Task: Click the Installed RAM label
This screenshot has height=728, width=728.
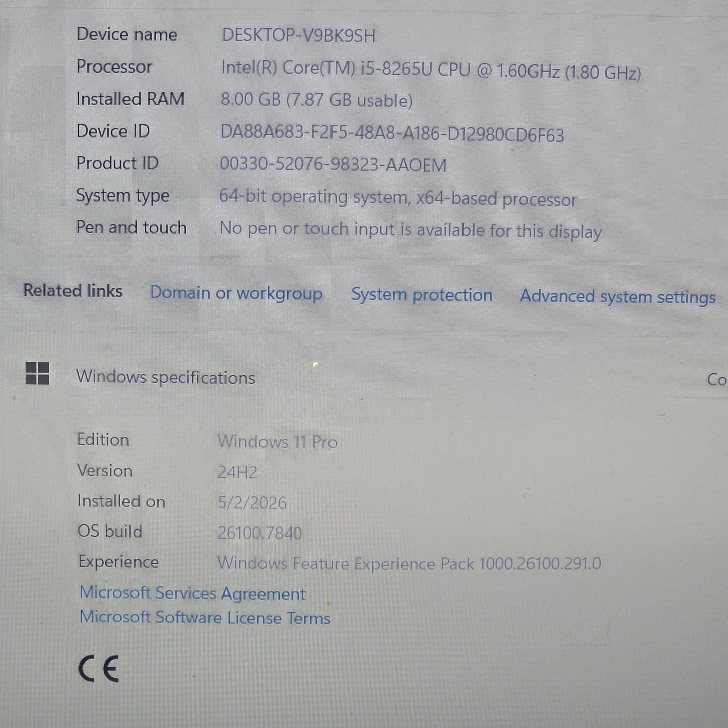Action: pyautogui.click(x=130, y=99)
